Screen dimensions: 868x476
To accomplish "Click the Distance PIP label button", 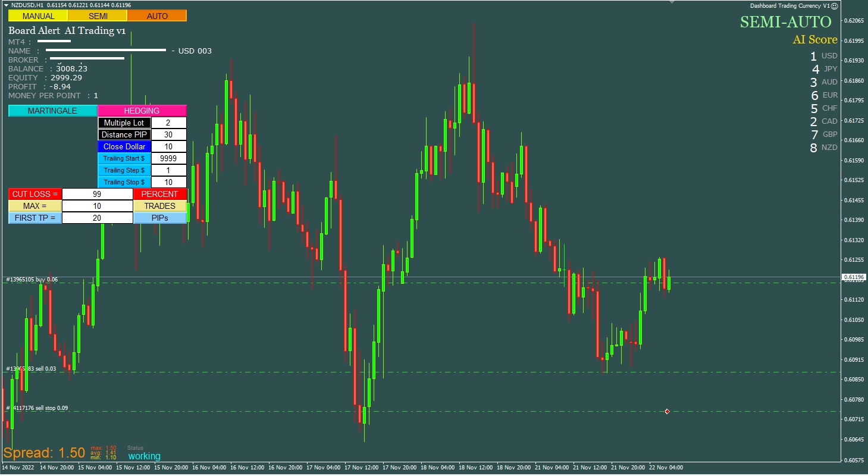I will point(124,134).
